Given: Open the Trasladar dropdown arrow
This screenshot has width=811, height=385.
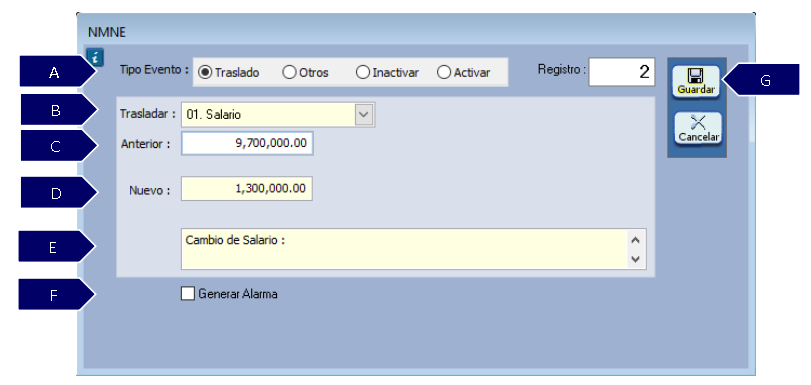Looking at the screenshot, I should 364,115.
